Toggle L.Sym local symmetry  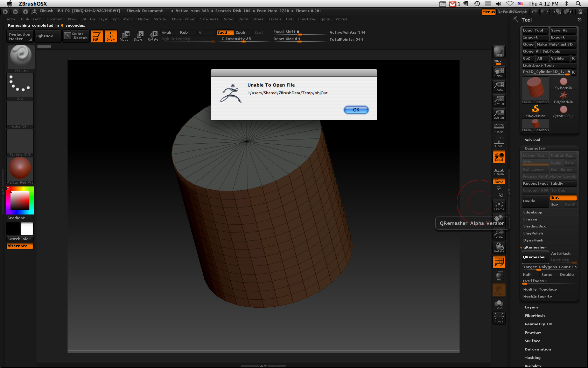point(499,172)
